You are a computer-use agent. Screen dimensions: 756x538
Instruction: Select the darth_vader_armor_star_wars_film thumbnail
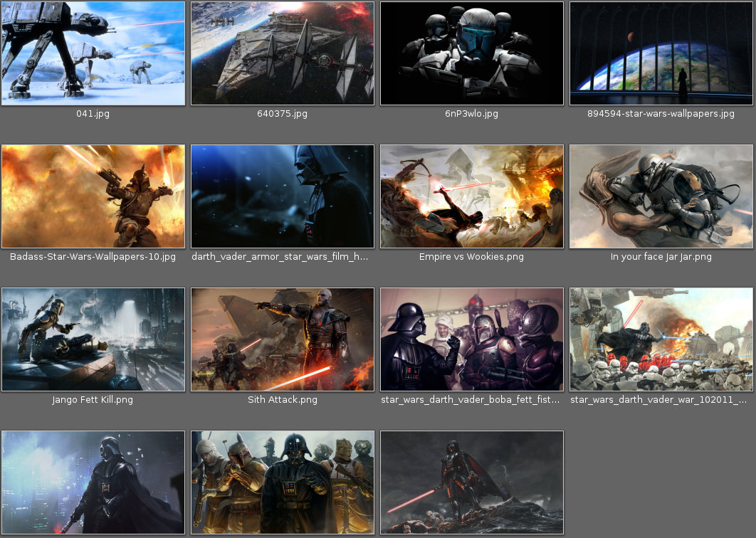(x=283, y=196)
